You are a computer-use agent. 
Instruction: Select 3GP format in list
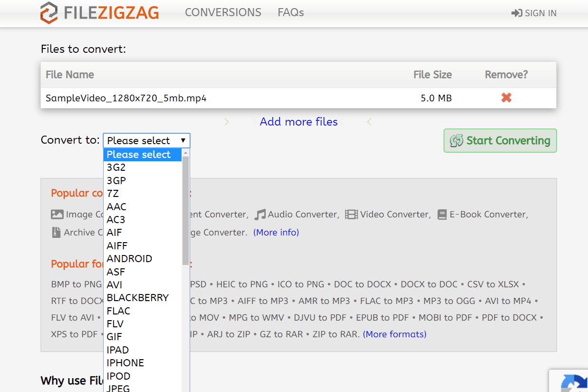143,181
